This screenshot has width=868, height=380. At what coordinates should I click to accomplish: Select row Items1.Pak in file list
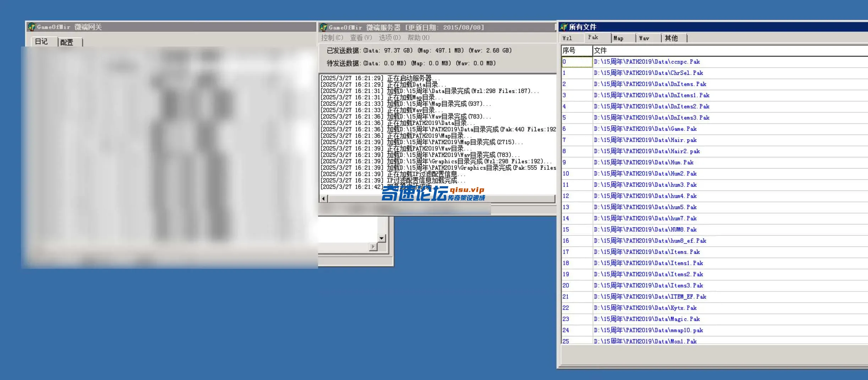[715, 263]
